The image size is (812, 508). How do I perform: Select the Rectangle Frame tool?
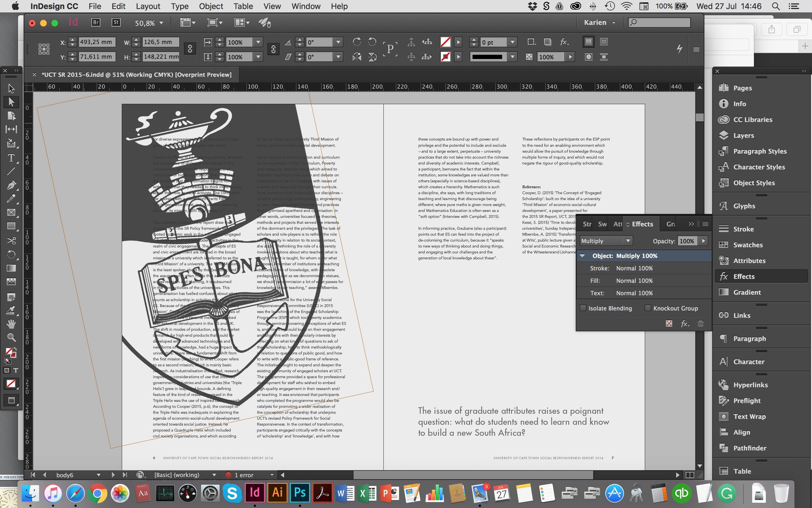[11, 212]
